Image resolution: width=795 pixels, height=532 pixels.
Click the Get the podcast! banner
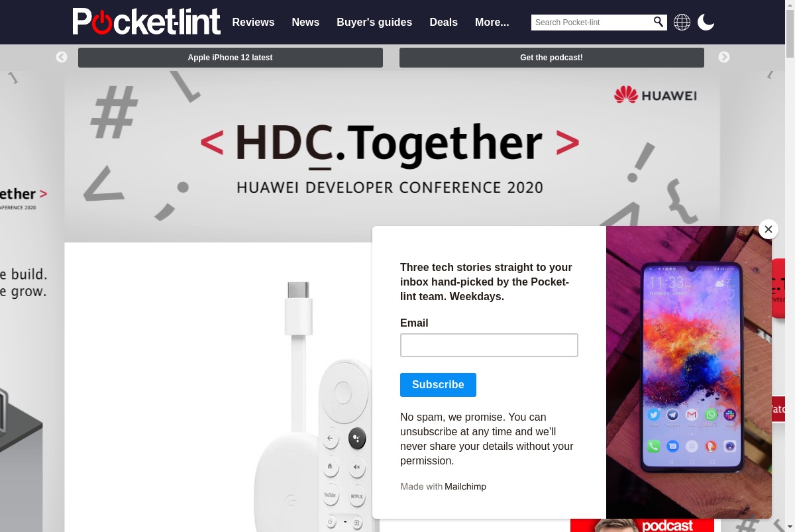(x=552, y=58)
